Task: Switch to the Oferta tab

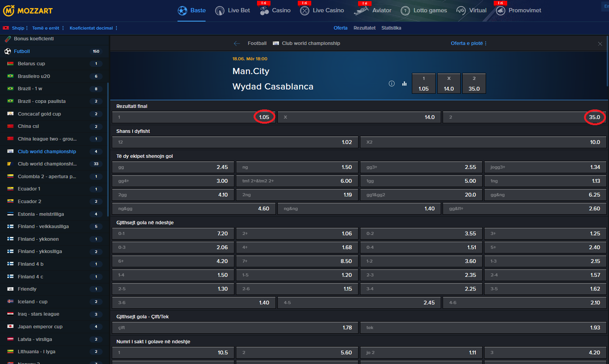Action: pos(340,28)
